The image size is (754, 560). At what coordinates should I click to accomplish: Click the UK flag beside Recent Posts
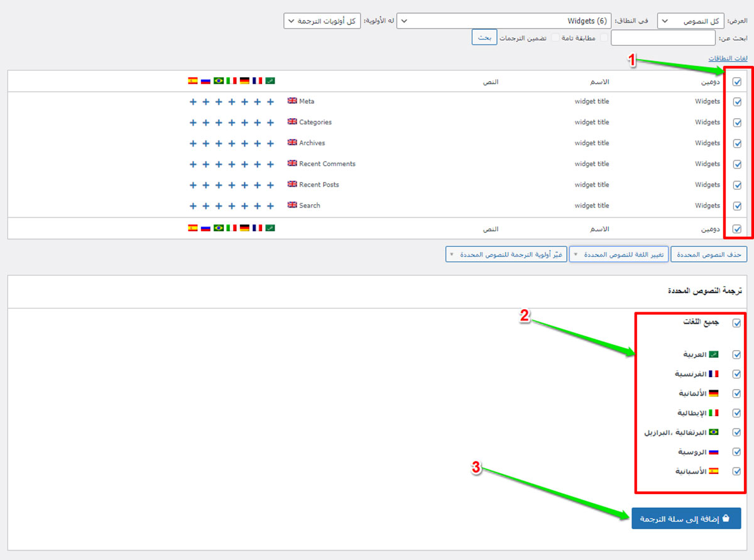[292, 184]
